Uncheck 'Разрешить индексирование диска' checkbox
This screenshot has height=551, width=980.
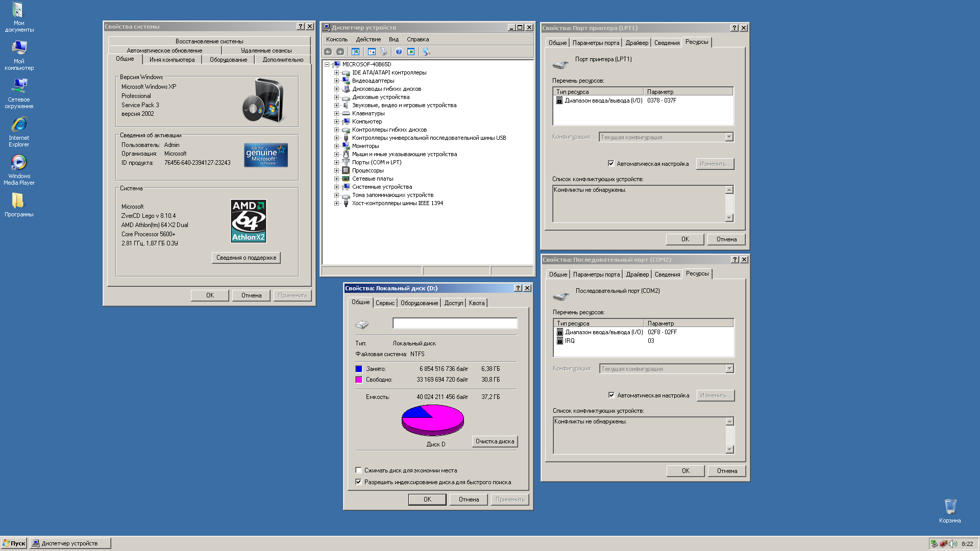(358, 482)
